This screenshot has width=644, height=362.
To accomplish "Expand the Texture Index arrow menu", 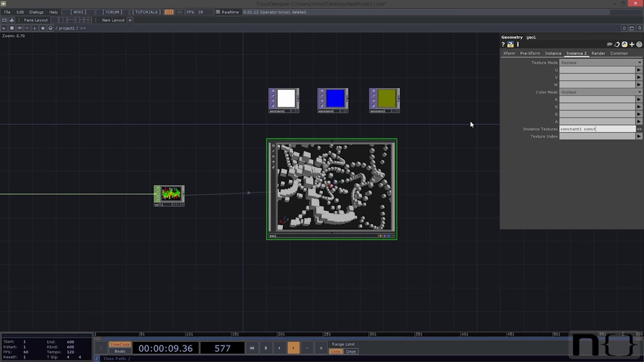I will click(x=639, y=136).
